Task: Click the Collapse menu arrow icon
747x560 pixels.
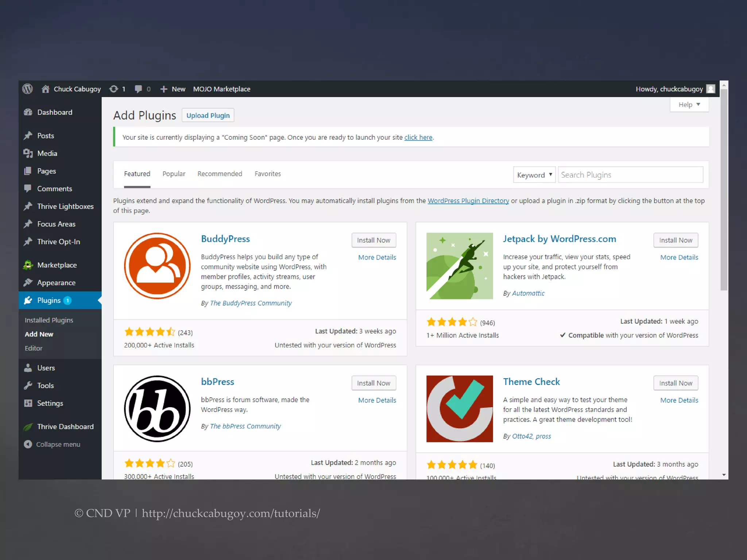Action: [28, 444]
